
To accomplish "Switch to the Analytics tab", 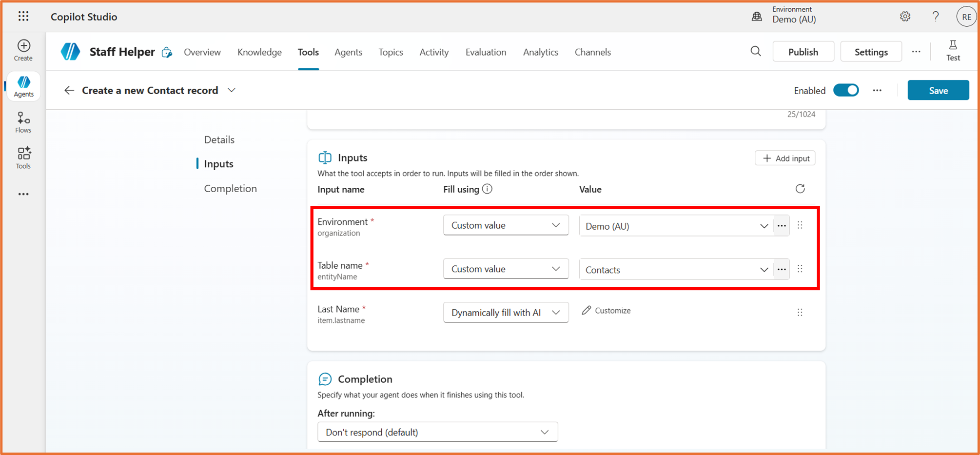I will (540, 52).
